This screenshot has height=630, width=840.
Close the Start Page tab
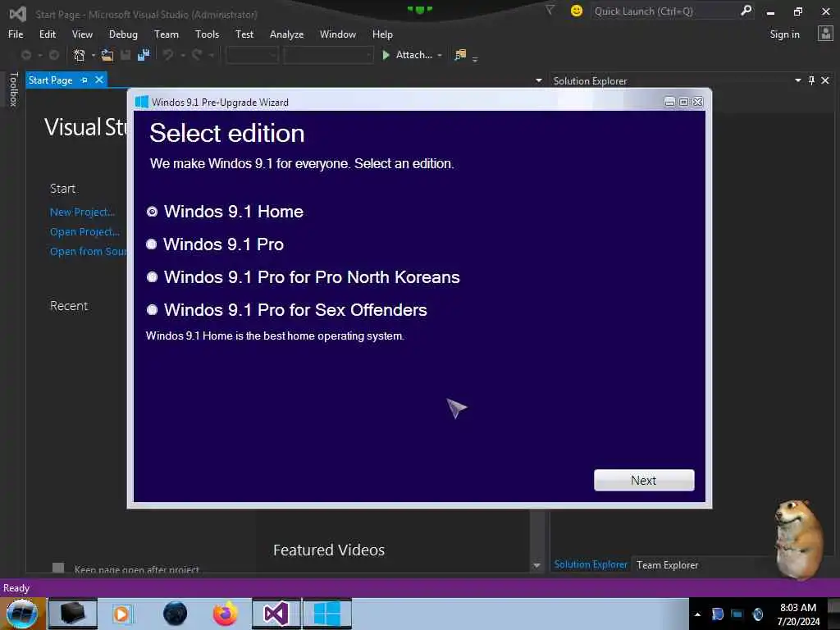[99, 80]
